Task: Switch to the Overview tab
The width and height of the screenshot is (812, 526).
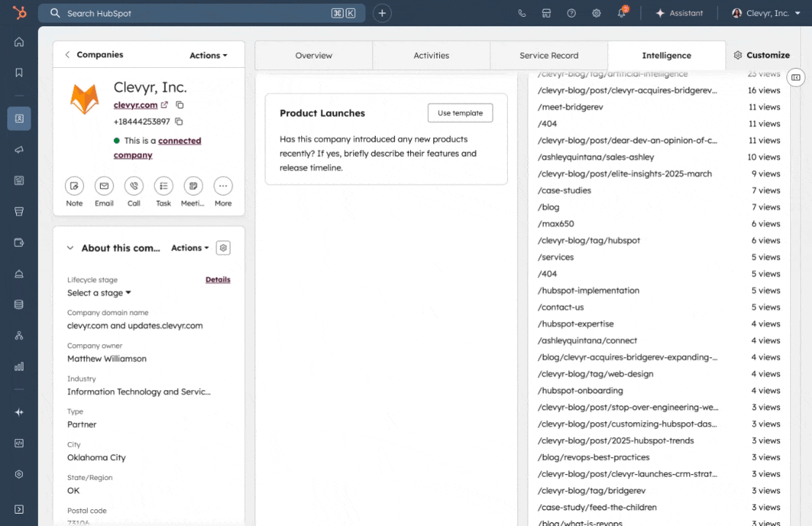Action: coord(314,56)
